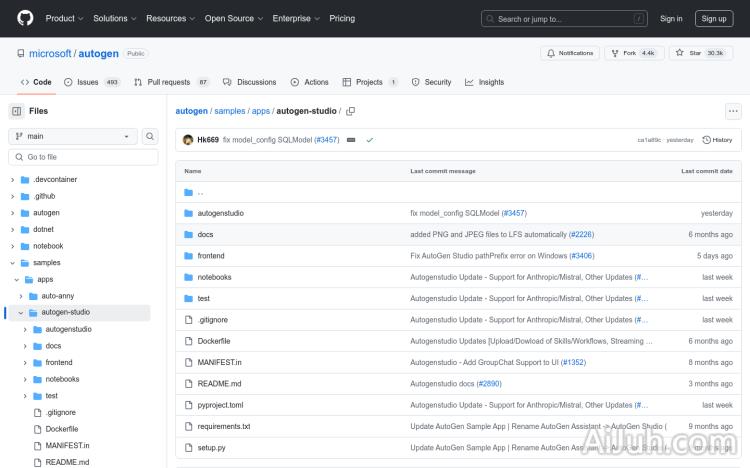
Task: Click the GitHub logo icon
Action: [25, 18]
